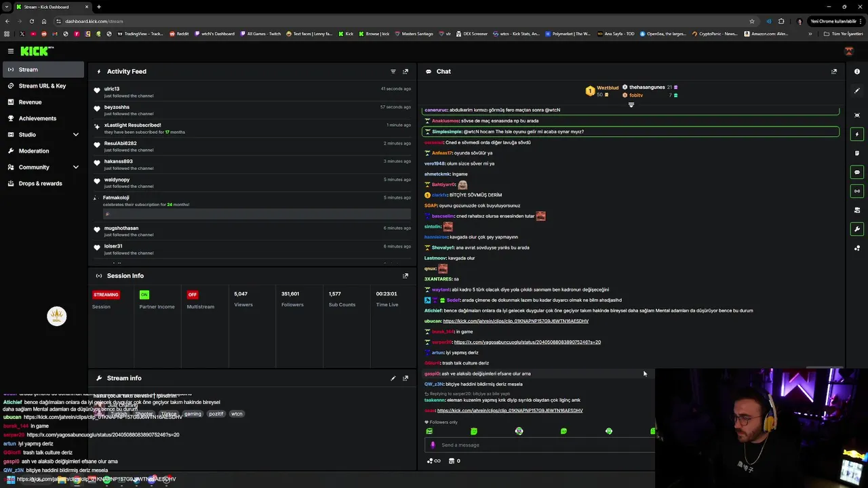Pop out the Activity Feed panel
The width and height of the screenshot is (868, 488).
(x=406, y=71)
